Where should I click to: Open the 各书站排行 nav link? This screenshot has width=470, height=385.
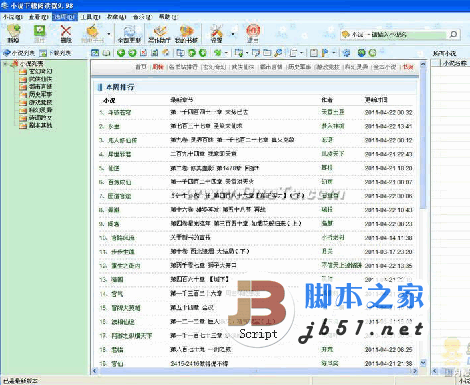[x=183, y=67]
